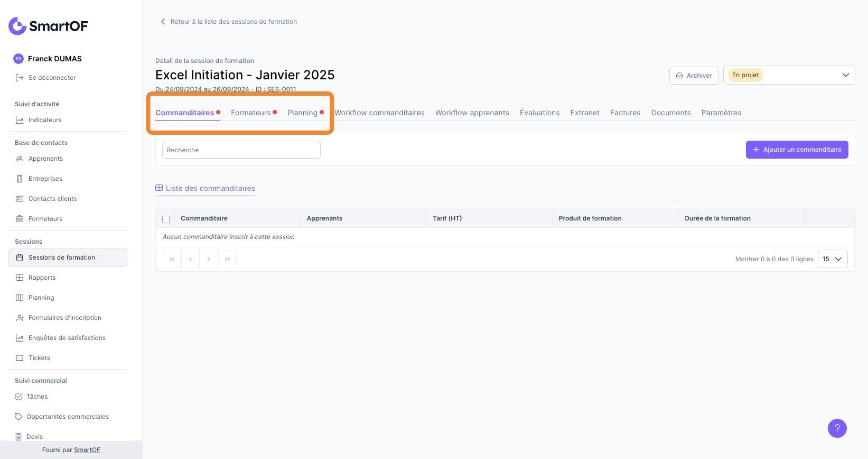Open the Workflow apprenants tab
The width and height of the screenshot is (868, 459).
pos(472,113)
